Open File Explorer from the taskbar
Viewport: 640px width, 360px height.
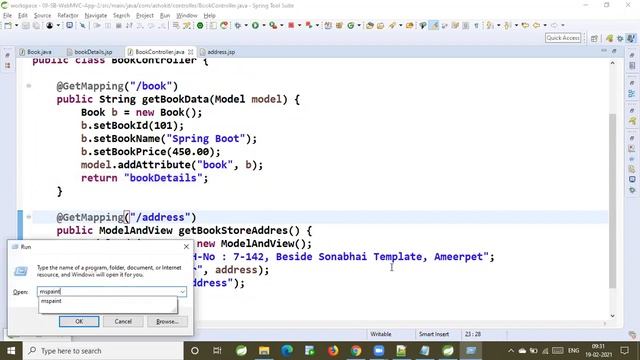coord(264,351)
